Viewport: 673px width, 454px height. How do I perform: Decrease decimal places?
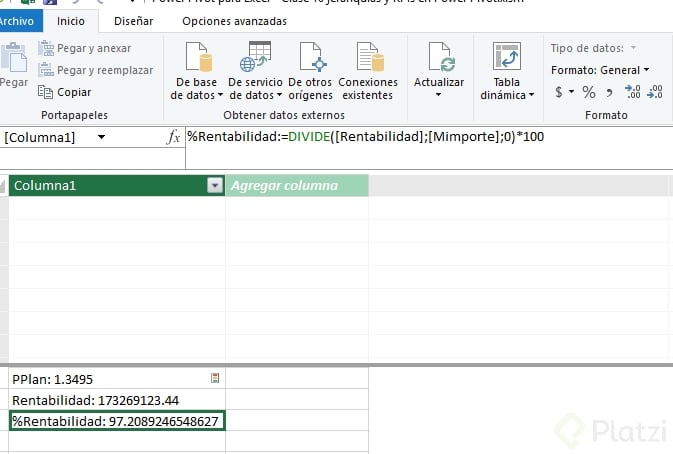click(x=655, y=92)
